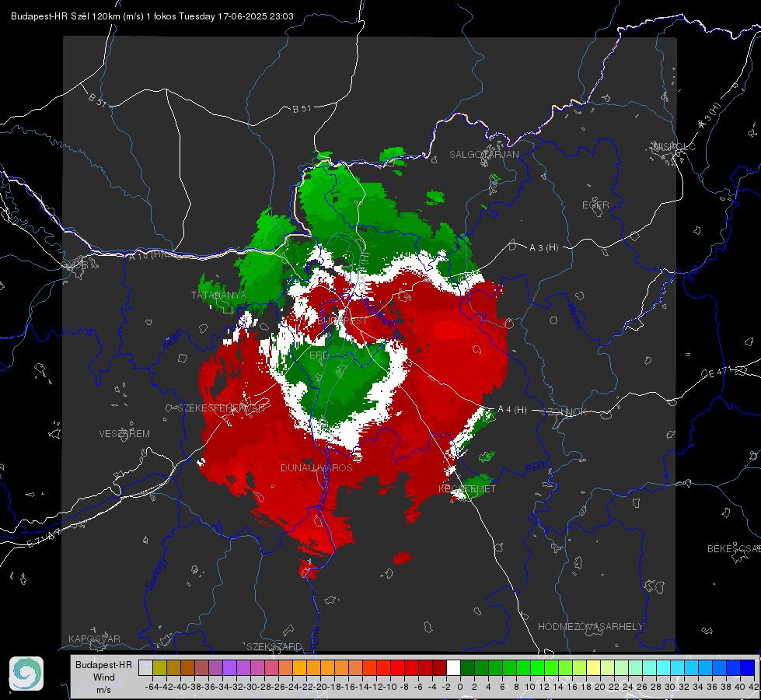Click the Heves county label
761x700 pixels.
(574, 315)
